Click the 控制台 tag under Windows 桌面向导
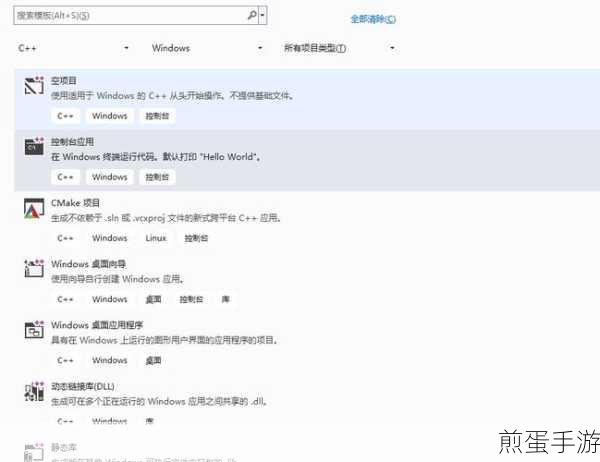 (x=191, y=299)
